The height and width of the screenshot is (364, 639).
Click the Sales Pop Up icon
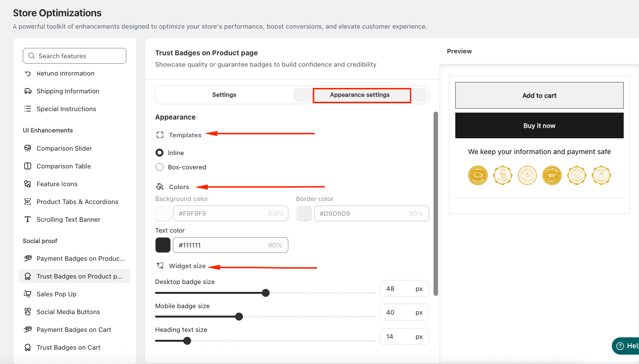(x=28, y=294)
